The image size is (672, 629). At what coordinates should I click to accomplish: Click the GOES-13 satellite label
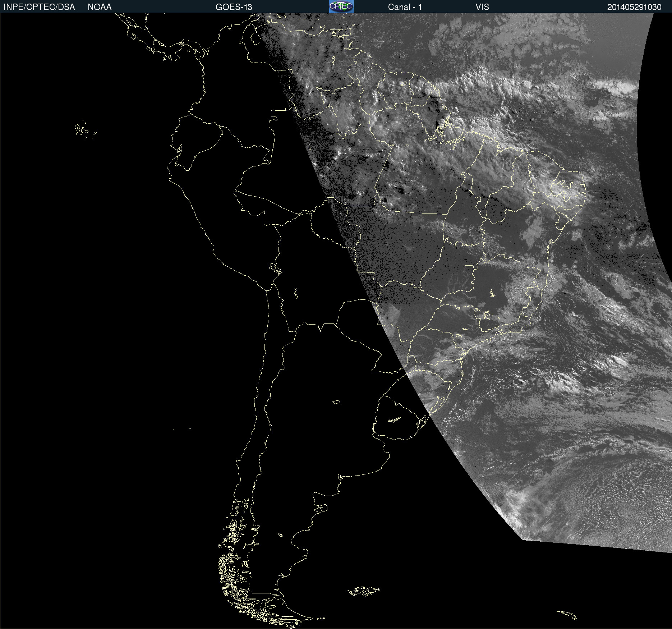click(x=234, y=7)
